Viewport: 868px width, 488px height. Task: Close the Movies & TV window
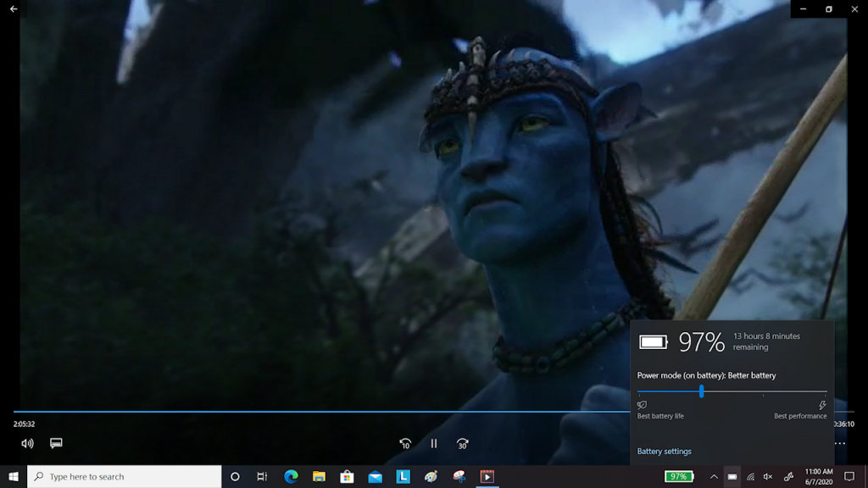pos(854,8)
